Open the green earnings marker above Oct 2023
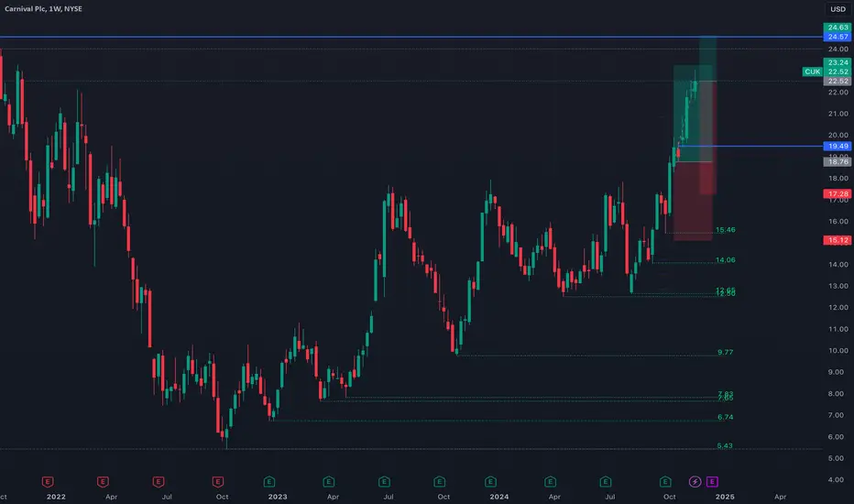 (x=440, y=482)
